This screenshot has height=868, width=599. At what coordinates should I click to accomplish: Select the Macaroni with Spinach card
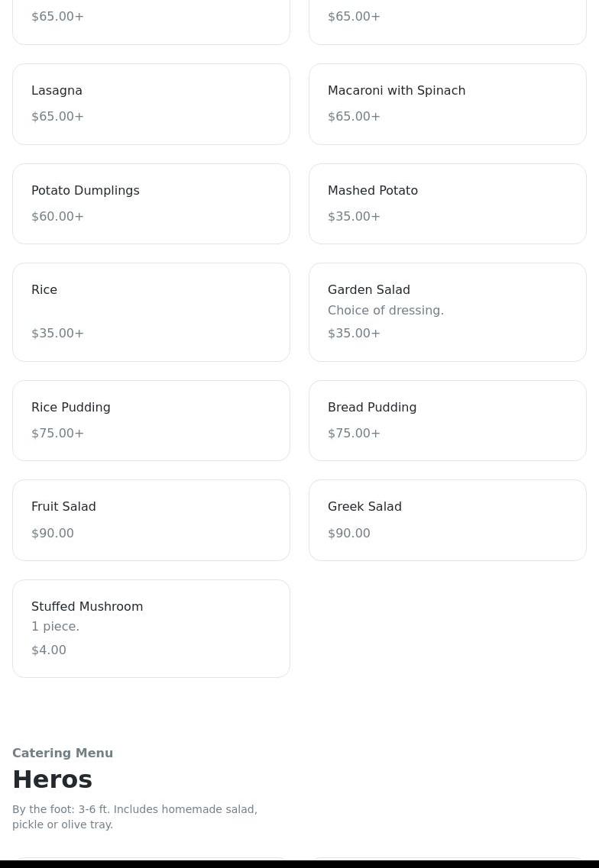[447, 104]
